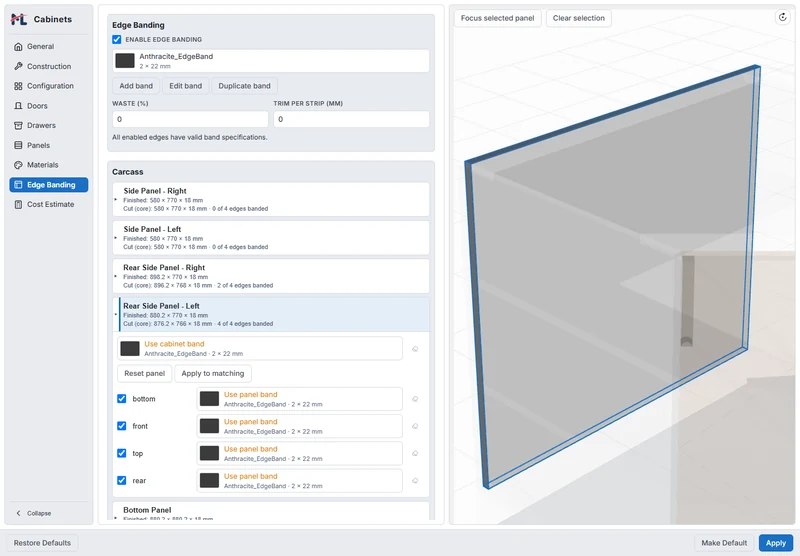The height and width of the screenshot is (556, 800).
Task: Click the Edit band button
Action: 186,86
